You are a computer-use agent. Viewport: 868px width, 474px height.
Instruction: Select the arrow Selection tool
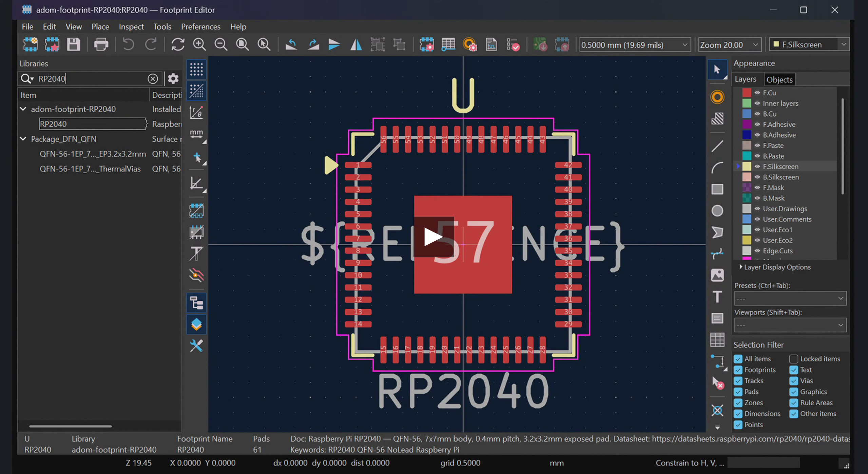pyautogui.click(x=717, y=70)
